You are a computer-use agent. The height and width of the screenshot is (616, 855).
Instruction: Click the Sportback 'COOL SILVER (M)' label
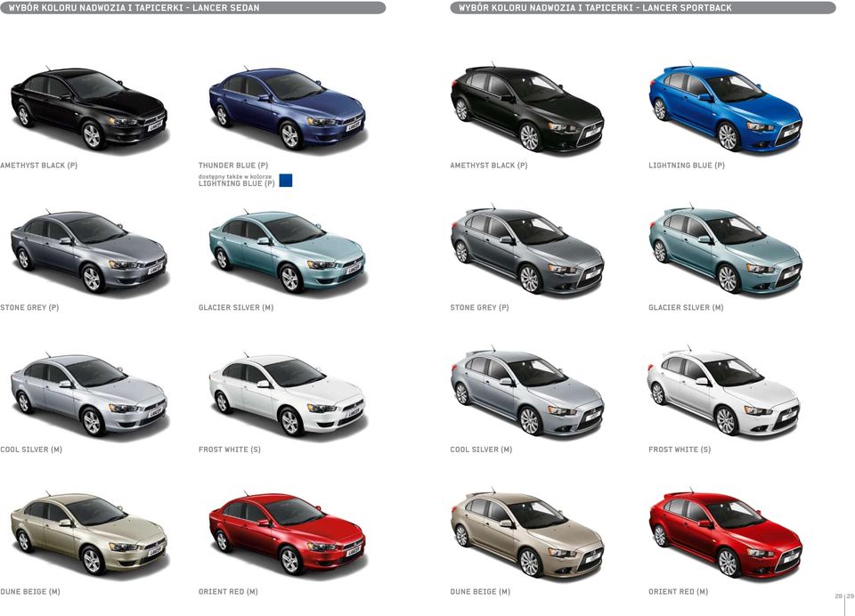481,450
